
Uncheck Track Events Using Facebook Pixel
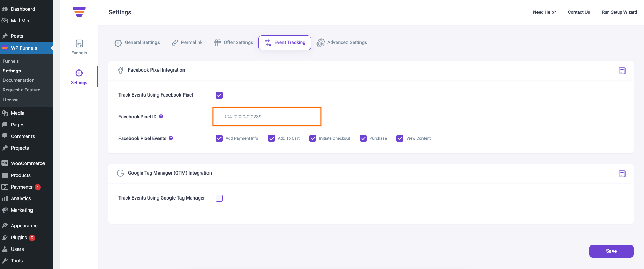[x=219, y=95]
